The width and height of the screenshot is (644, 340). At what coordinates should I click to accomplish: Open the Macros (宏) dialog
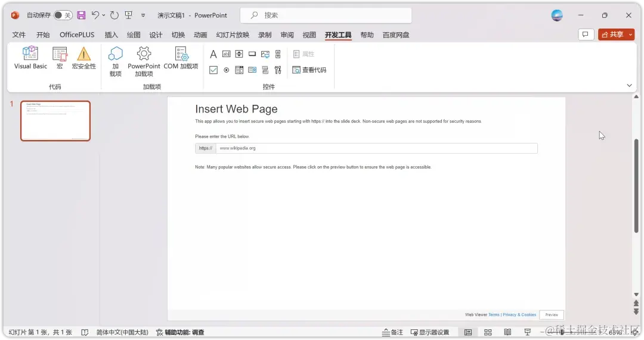pos(60,58)
